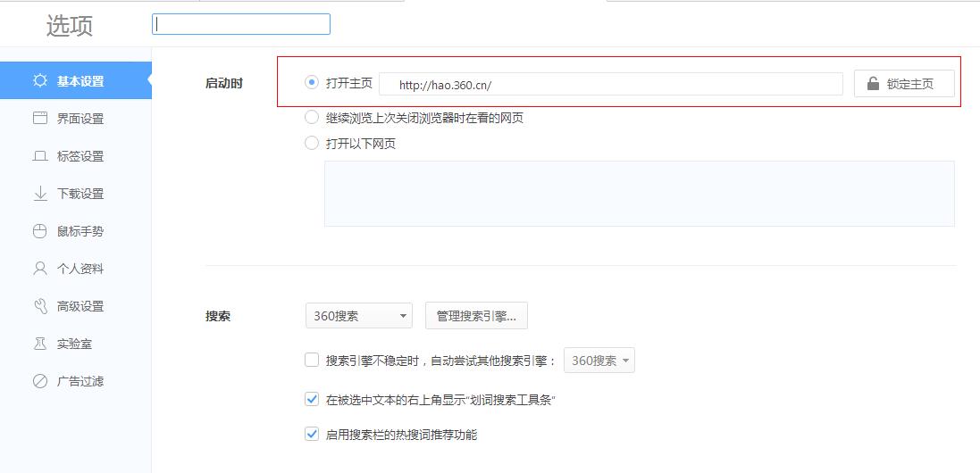Open the fallback search engine 360搜索 dropdown

pyautogui.click(x=599, y=361)
